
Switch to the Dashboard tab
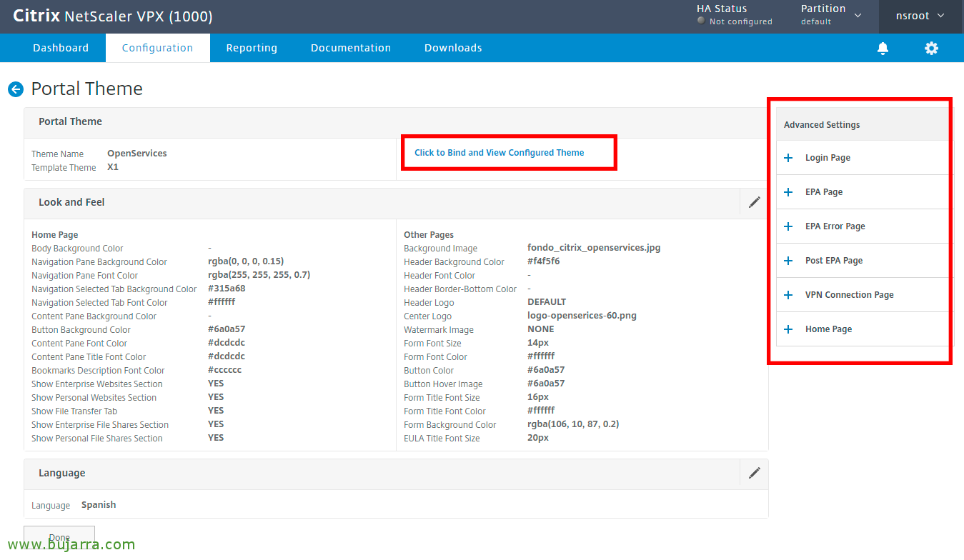(61, 48)
